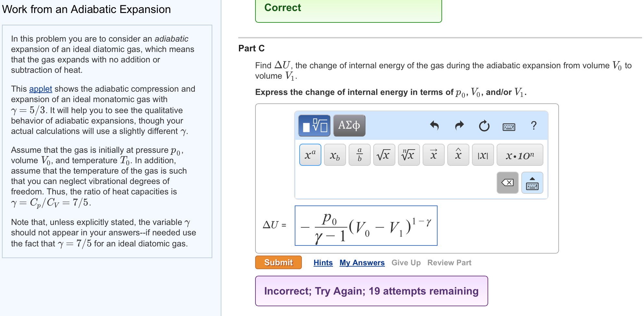
Task: Click the backspace delete button
Action: click(508, 183)
